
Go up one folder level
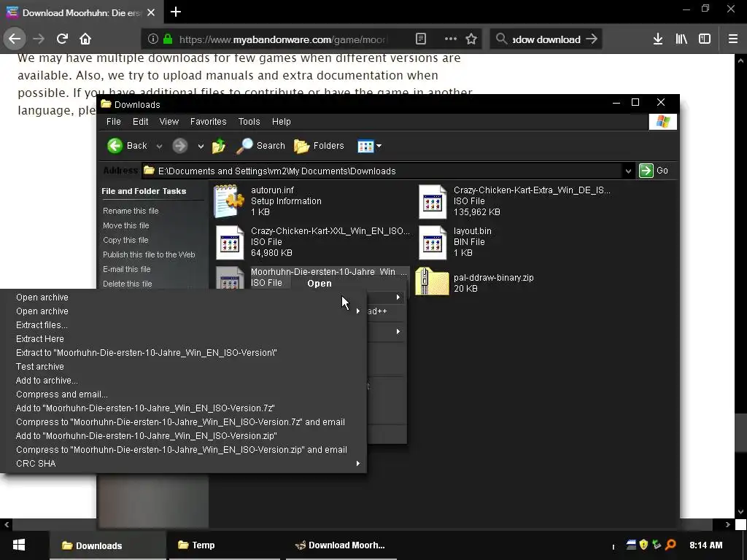[x=219, y=146]
